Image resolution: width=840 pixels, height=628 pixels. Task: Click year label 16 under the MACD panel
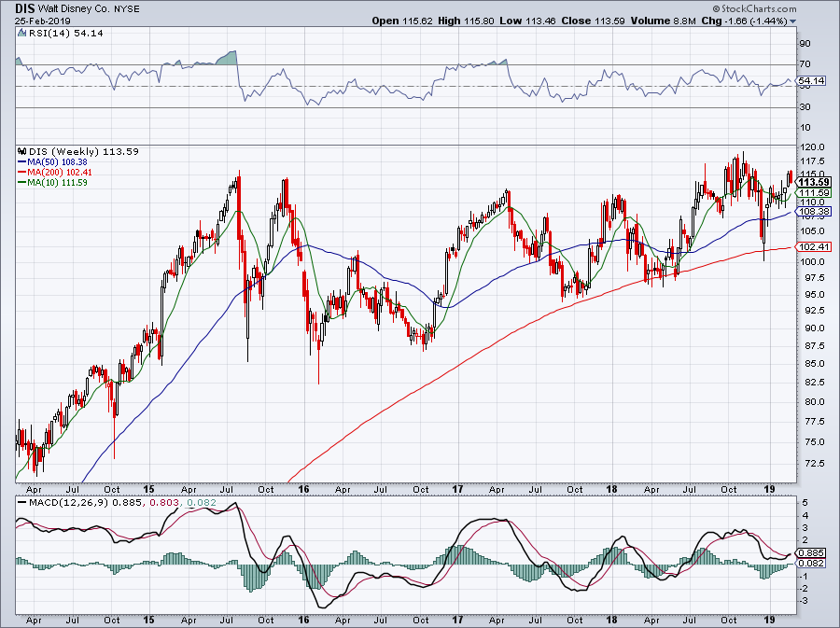[x=303, y=621]
